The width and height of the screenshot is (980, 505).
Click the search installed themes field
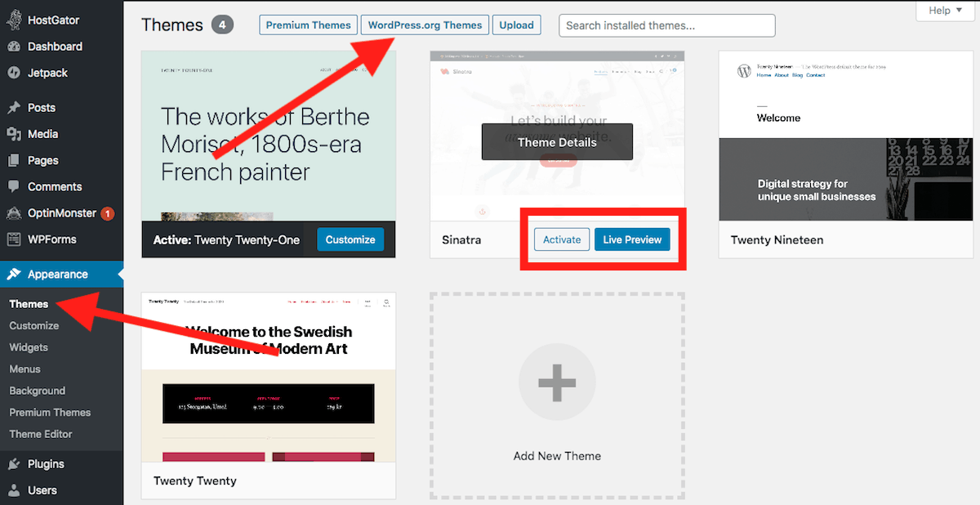(666, 25)
